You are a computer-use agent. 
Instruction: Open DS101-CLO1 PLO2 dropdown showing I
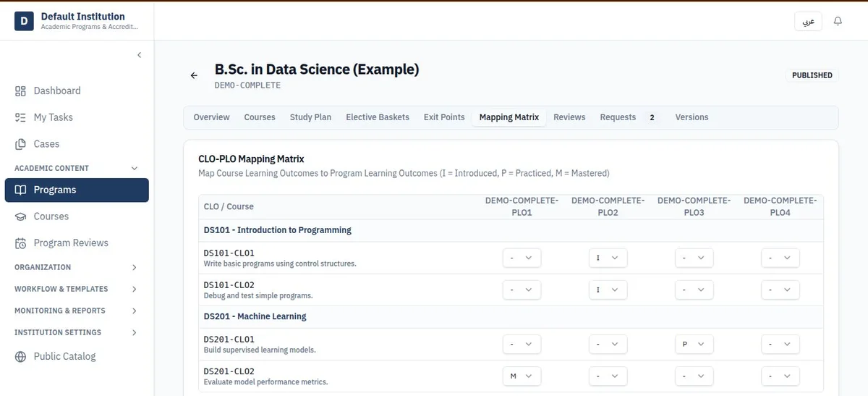(608, 258)
